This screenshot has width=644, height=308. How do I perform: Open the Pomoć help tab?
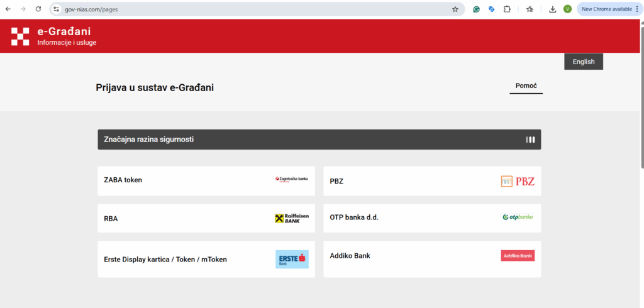(x=526, y=86)
